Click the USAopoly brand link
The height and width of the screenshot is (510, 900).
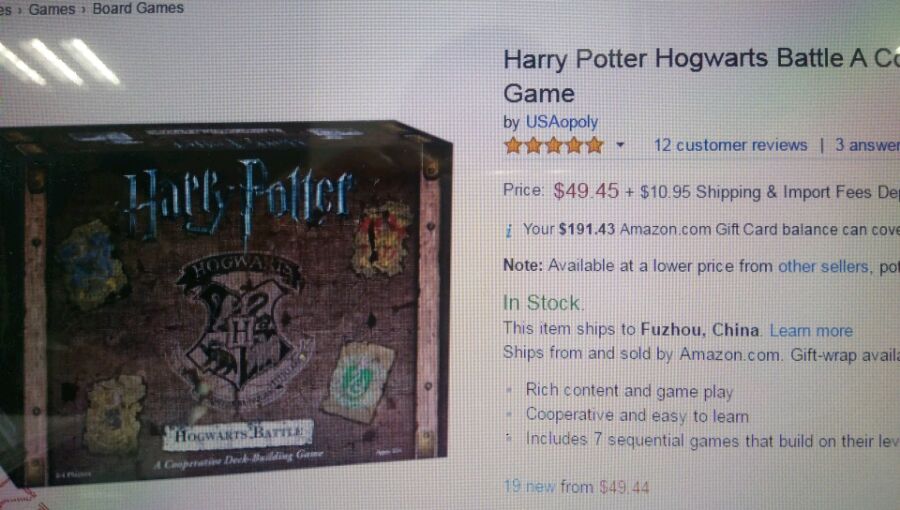[x=562, y=122]
